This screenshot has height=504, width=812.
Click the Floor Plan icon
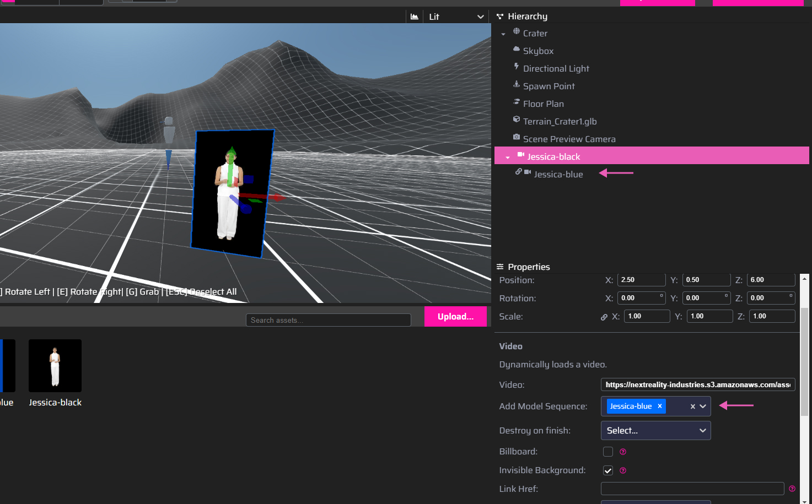(x=517, y=102)
